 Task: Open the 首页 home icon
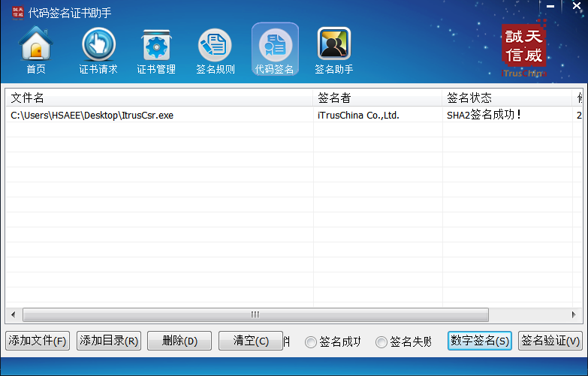click(35, 50)
